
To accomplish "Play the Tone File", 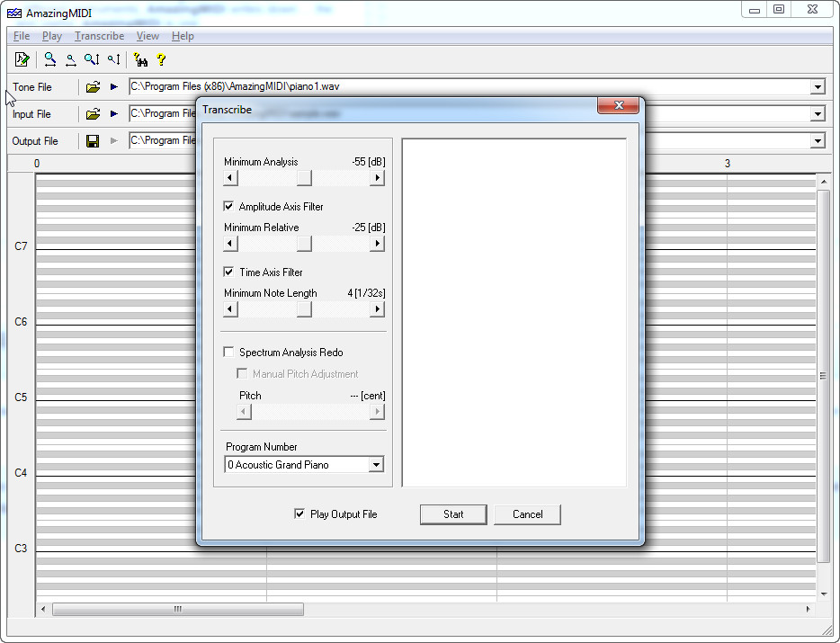I will 113,87.
